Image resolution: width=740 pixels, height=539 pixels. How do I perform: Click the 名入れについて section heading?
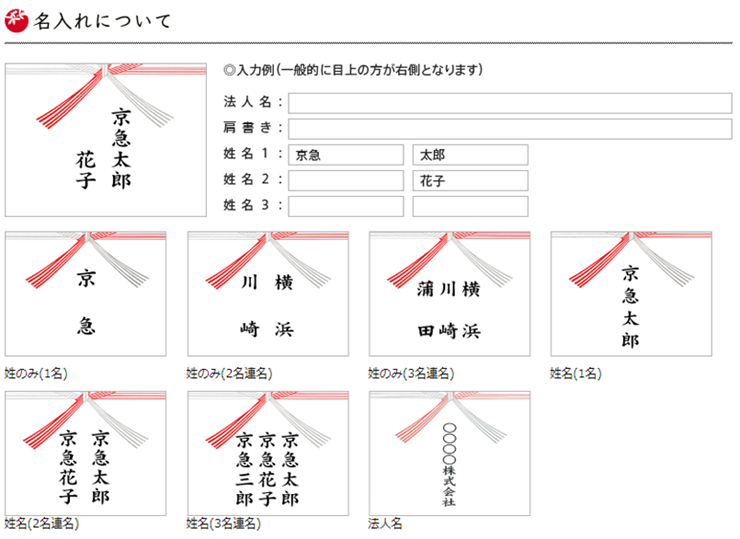pyautogui.click(x=102, y=21)
